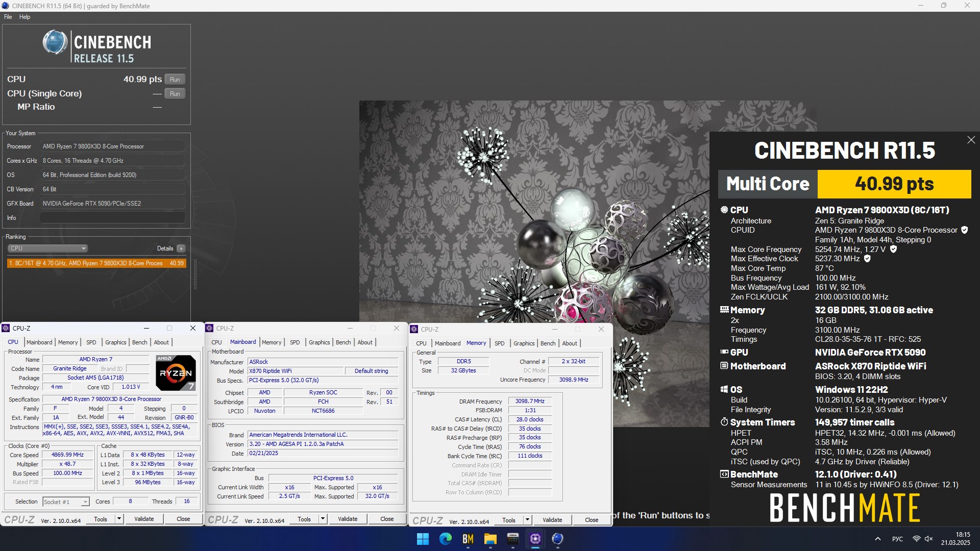Click the Cinebench title bar app icon
This screenshot has width=980, height=551.
click(x=5, y=6)
